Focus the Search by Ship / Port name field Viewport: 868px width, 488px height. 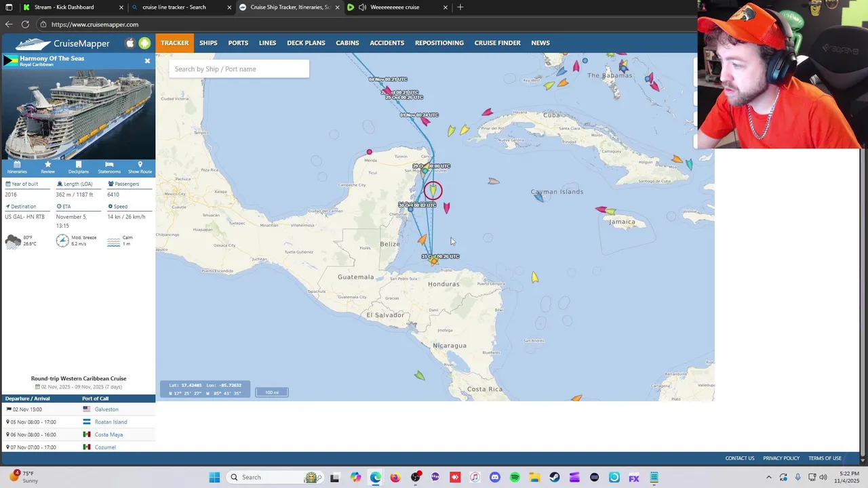pos(239,68)
